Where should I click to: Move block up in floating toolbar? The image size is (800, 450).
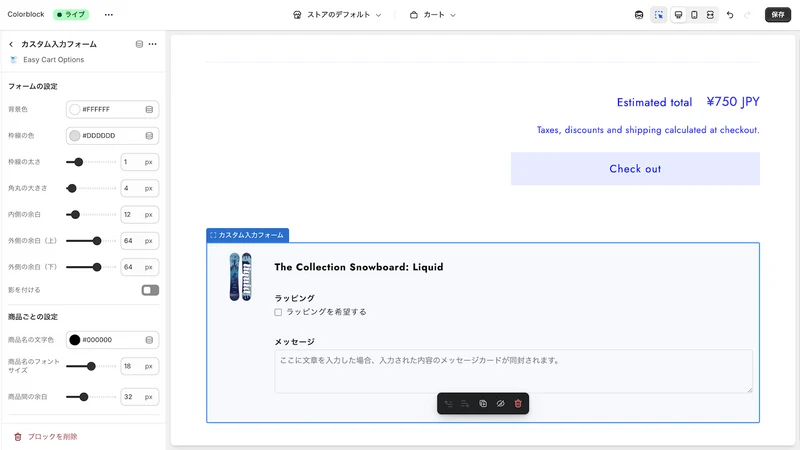(448, 404)
